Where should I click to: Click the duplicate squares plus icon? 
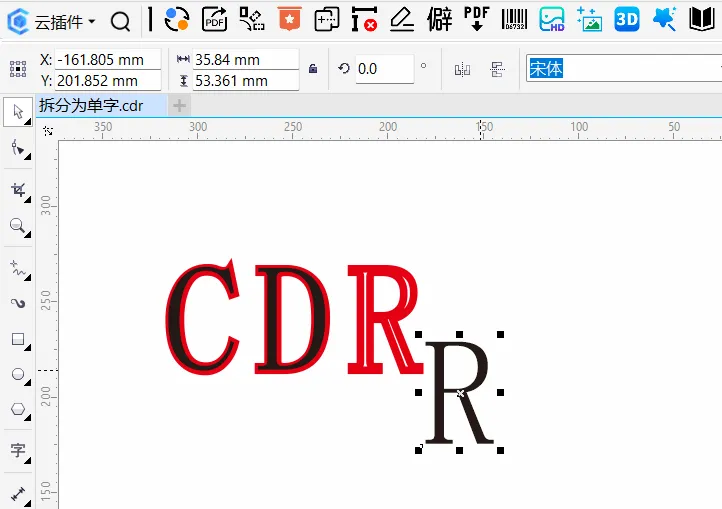(326, 19)
